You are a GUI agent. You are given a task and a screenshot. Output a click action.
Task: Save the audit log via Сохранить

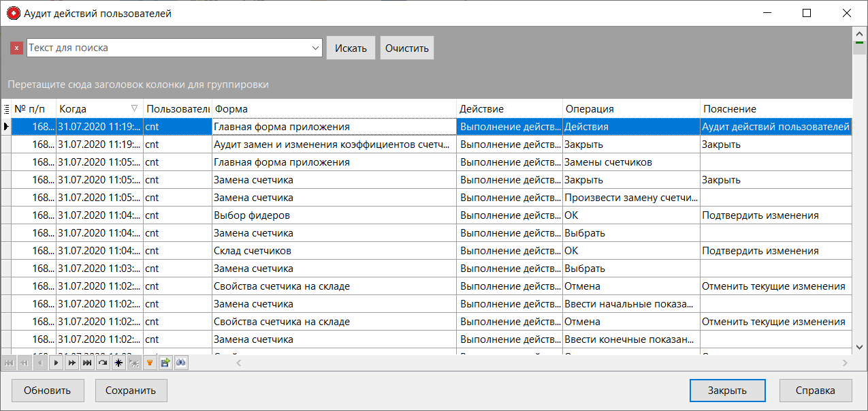pyautogui.click(x=131, y=390)
